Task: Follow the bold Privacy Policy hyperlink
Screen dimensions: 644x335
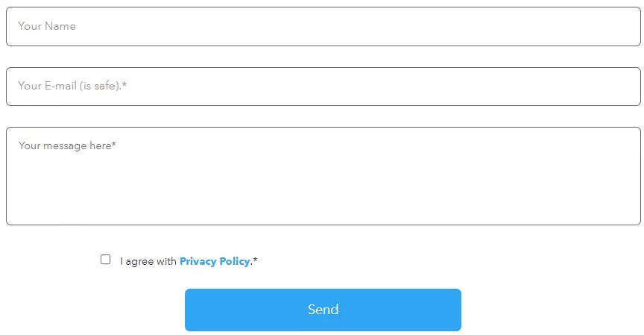Action: click(215, 261)
